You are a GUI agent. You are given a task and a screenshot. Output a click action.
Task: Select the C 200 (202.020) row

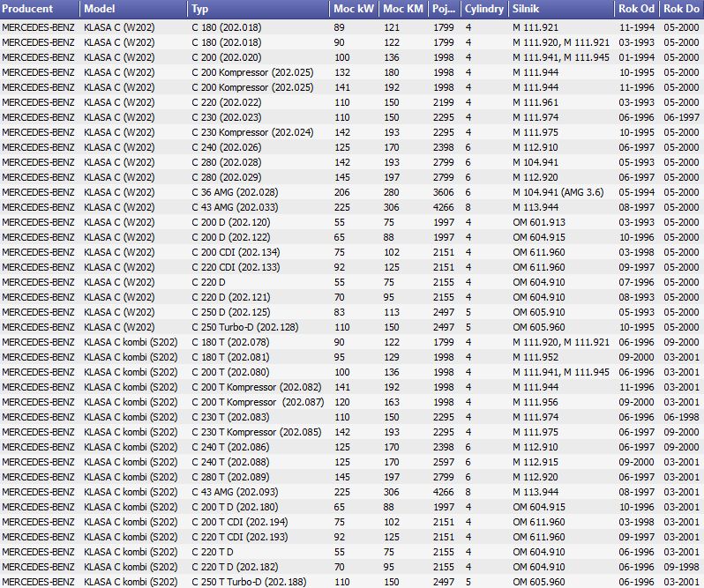[352, 57]
